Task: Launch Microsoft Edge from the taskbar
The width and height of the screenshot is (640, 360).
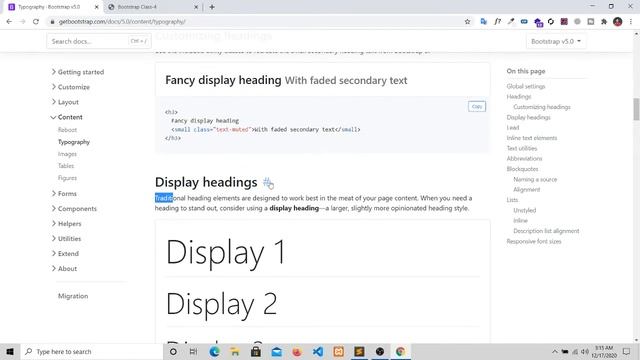Action: [x=214, y=351]
